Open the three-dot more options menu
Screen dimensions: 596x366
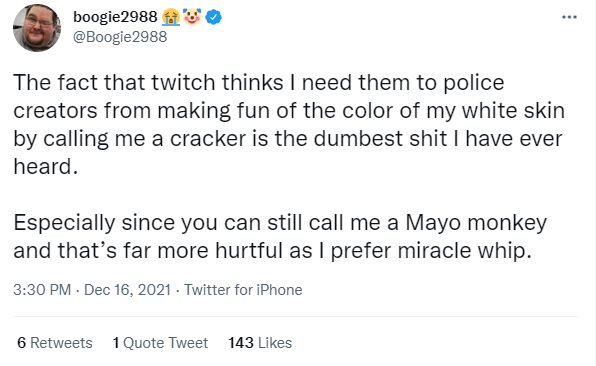click(569, 17)
